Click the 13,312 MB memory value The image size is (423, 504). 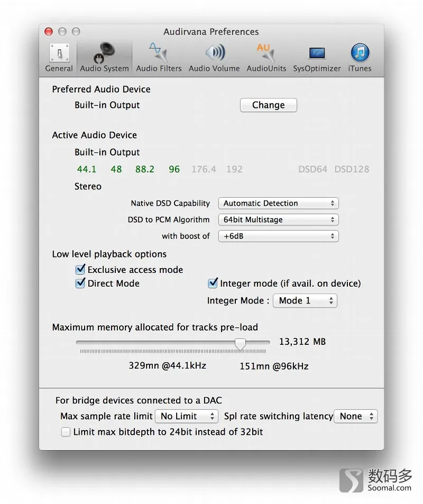click(x=302, y=341)
